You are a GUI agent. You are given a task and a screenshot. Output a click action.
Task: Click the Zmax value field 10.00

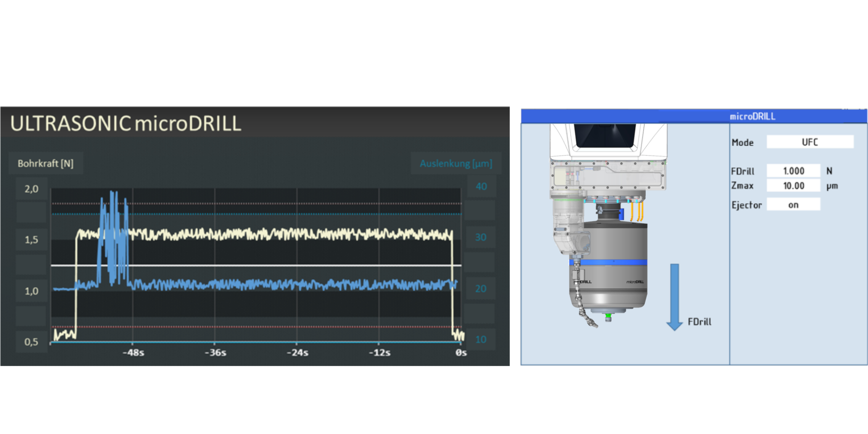[793, 186]
